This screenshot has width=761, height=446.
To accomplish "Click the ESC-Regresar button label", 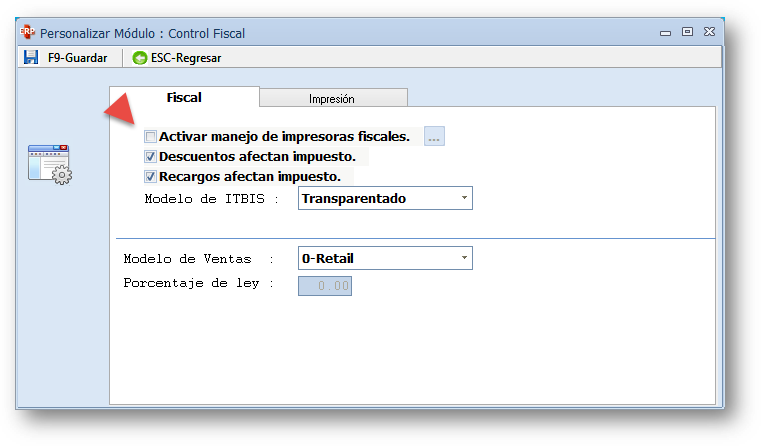I will point(186,58).
